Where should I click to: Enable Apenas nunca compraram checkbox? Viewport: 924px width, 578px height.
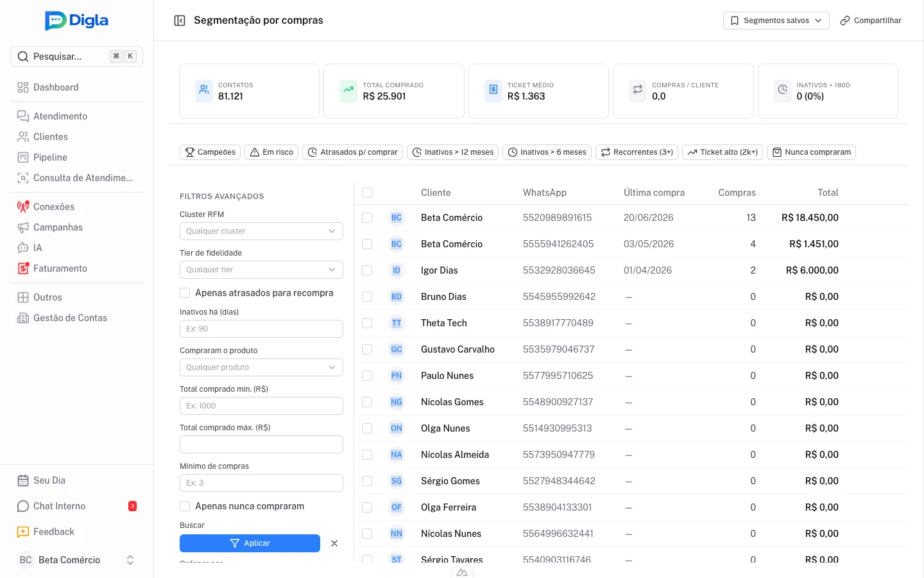185,506
